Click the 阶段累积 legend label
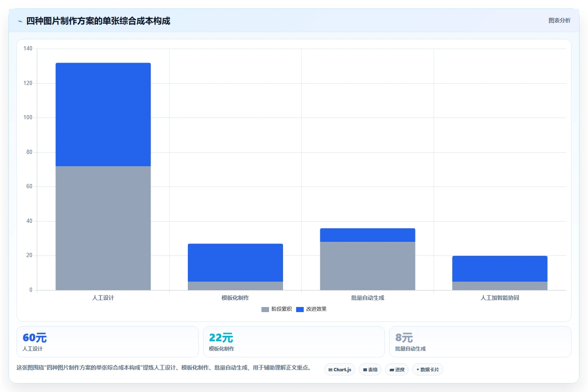 click(x=282, y=309)
